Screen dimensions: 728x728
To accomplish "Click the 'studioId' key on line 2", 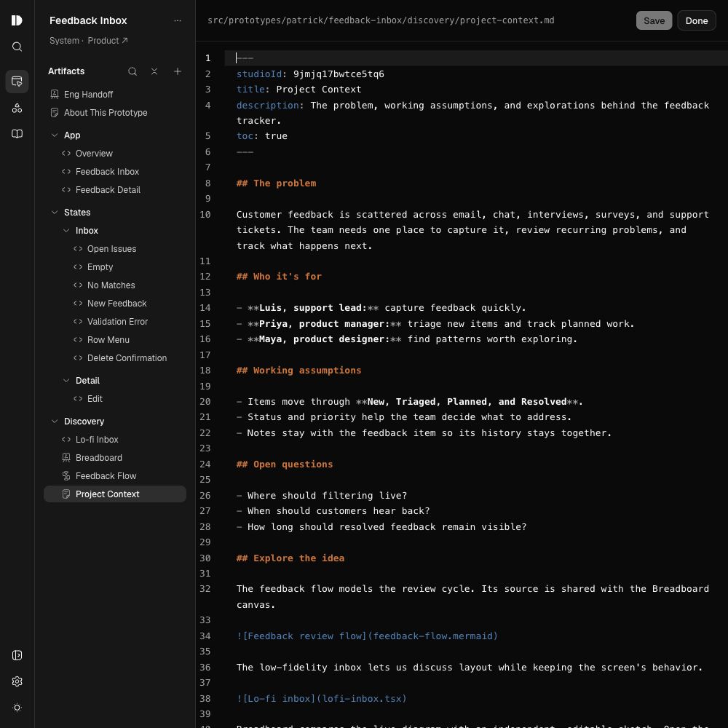I will point(258,74).
